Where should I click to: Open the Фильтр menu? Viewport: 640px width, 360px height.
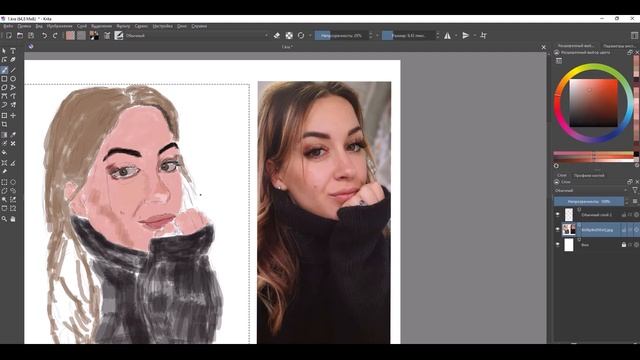123,26
